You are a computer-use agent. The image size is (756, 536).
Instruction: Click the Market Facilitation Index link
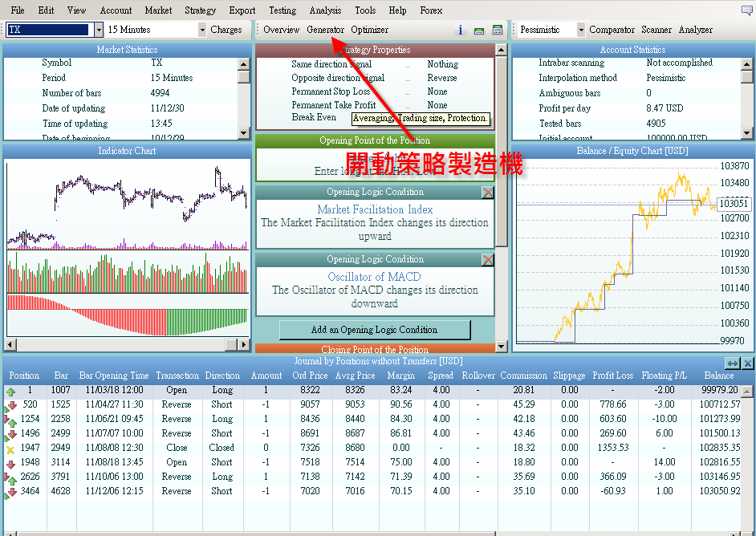pyautogui.click(x=375, y=209)
